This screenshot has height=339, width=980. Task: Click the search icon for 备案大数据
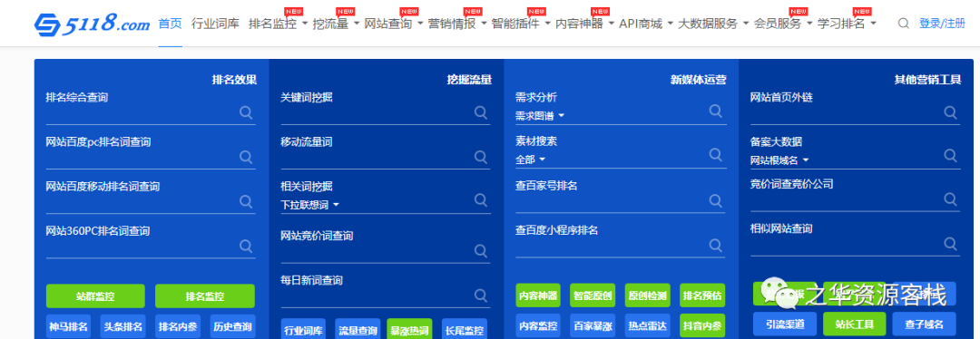pos(951,155)
